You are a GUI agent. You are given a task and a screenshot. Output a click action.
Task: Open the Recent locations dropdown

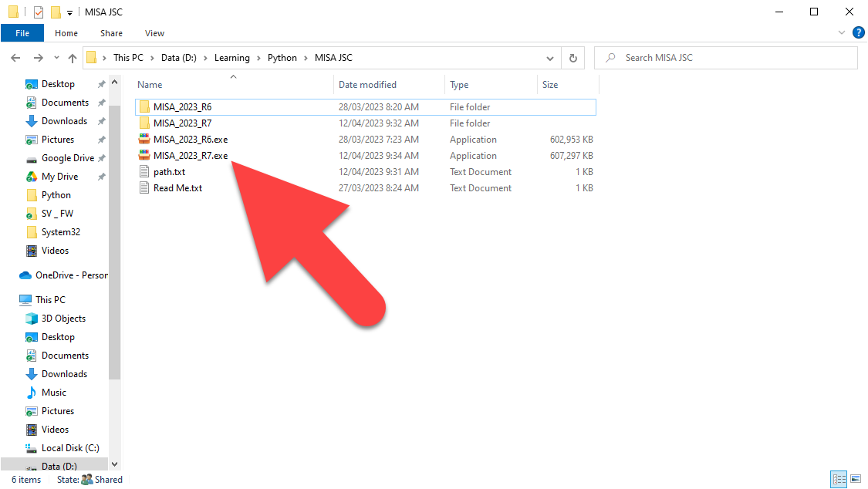[56, 58]
